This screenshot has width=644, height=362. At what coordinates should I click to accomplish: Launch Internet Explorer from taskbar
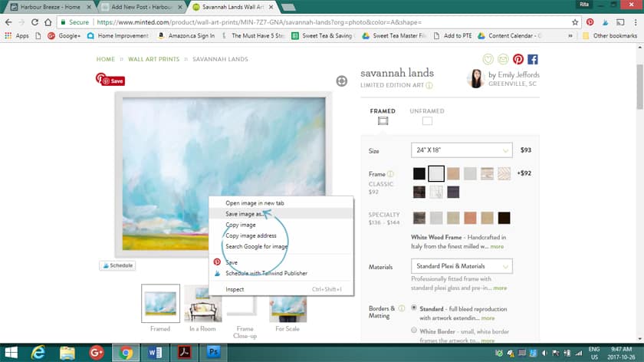click(38, 353)
